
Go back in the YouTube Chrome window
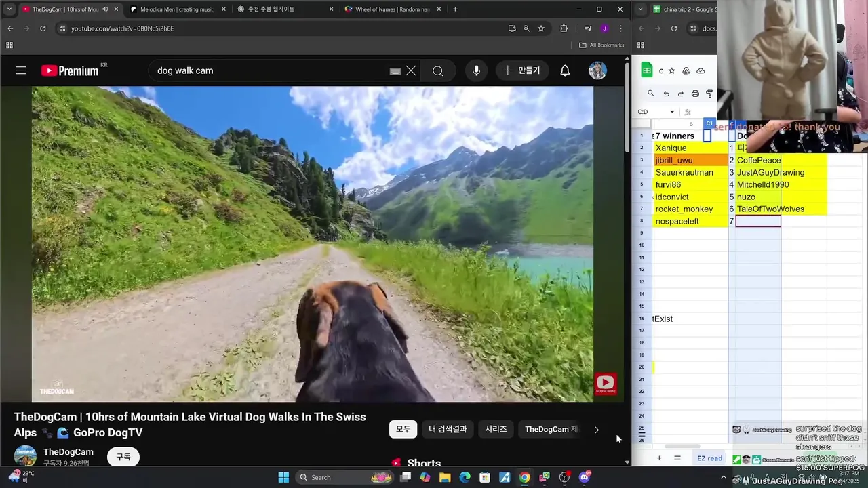(10, 28)
